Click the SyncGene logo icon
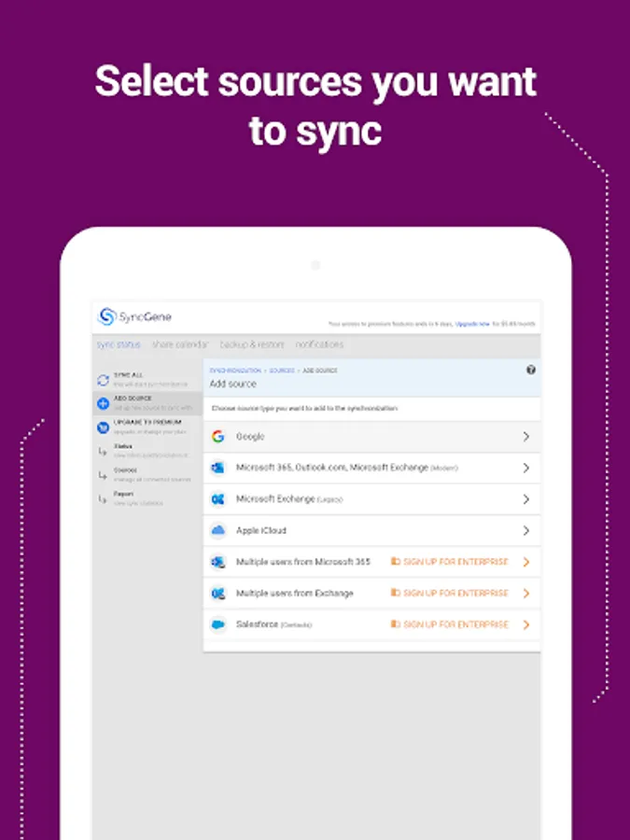The height and width of the screenshot is (840, 630). point(106,316)
